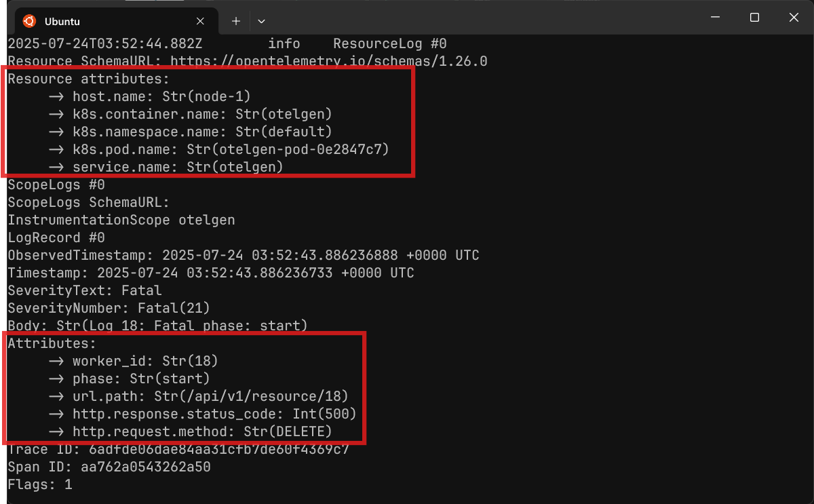Minimize the terminal window
The width and height of the screenshot is (814, 504).
coord(714,18)
